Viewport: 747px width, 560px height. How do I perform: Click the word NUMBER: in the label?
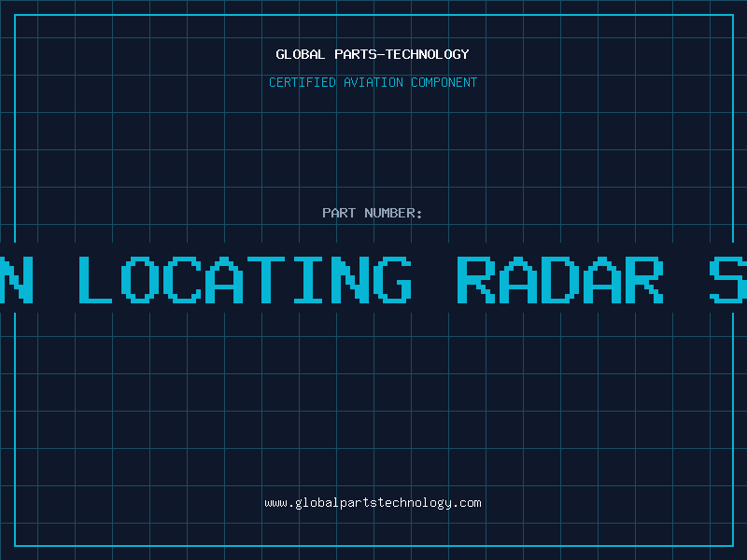[x=393, y=213]
